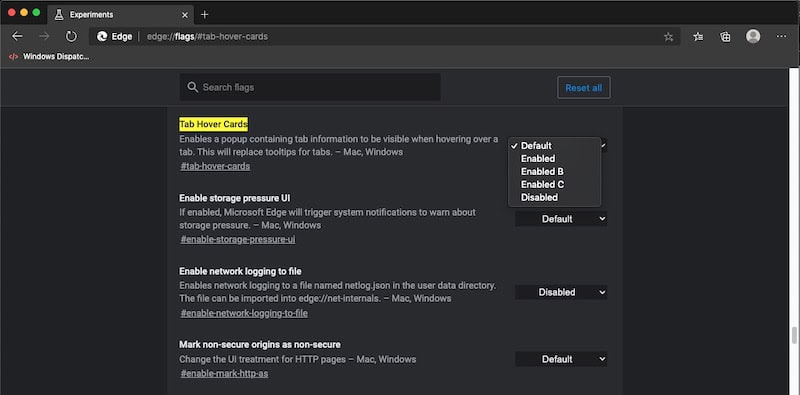Screen dimensions: 800x395
Task: Click the Enable network logging to file heading
Action: [x=240, y=271]
